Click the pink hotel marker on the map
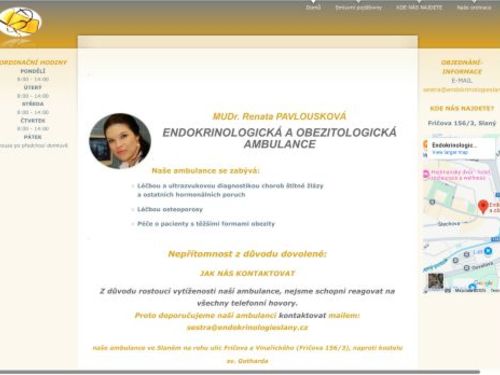The height and width of the screenshot is (375, 500). (x=426, y=174)
